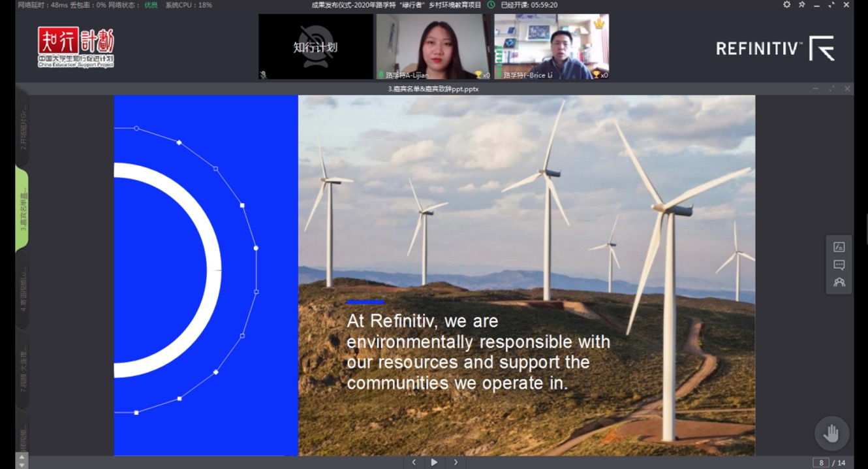Raise your hand with the hand button
The width and height of the screenshot is (868, 469).
point(831,433)
